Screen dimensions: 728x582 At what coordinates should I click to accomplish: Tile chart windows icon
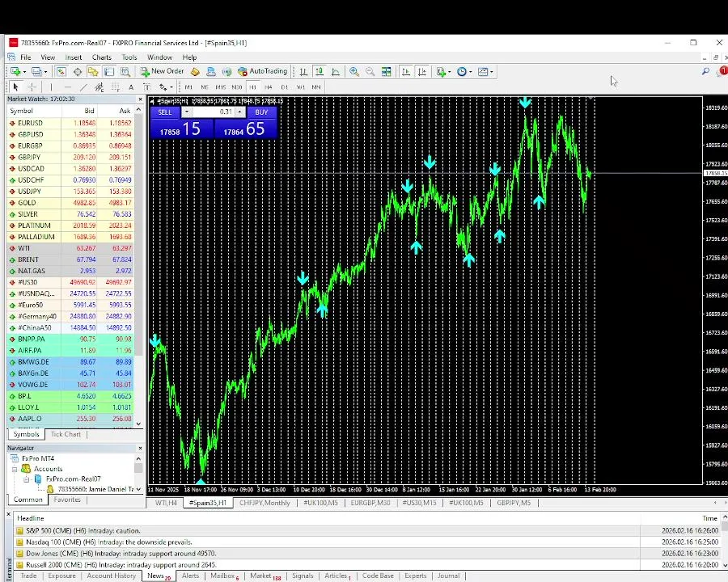(x=387, y=71)
